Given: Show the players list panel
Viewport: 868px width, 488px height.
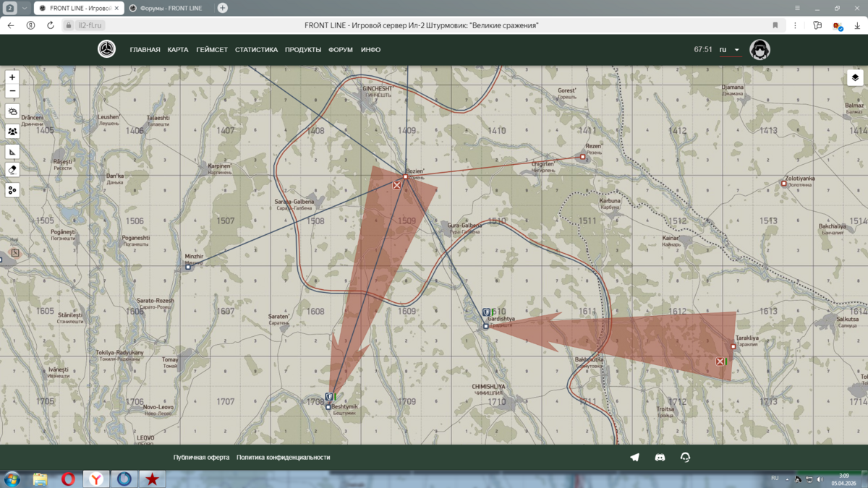Looking at the screenshot, I should [12, 132].
